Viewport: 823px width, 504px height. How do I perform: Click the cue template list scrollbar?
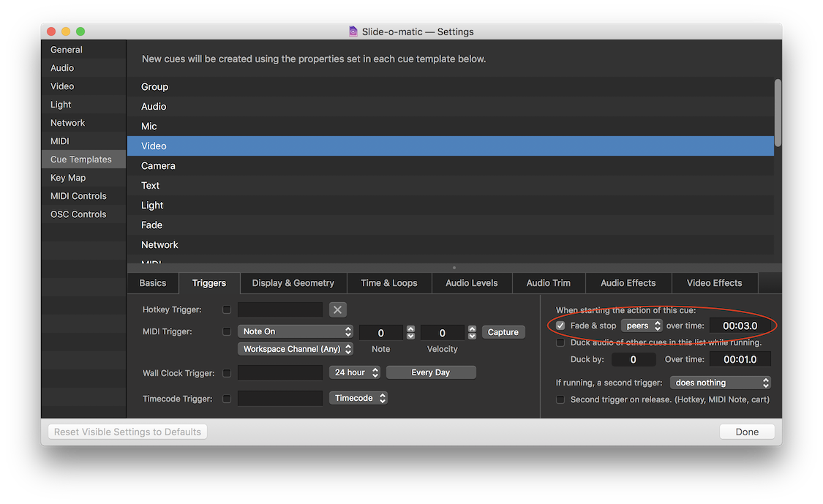tap(778, 113)
